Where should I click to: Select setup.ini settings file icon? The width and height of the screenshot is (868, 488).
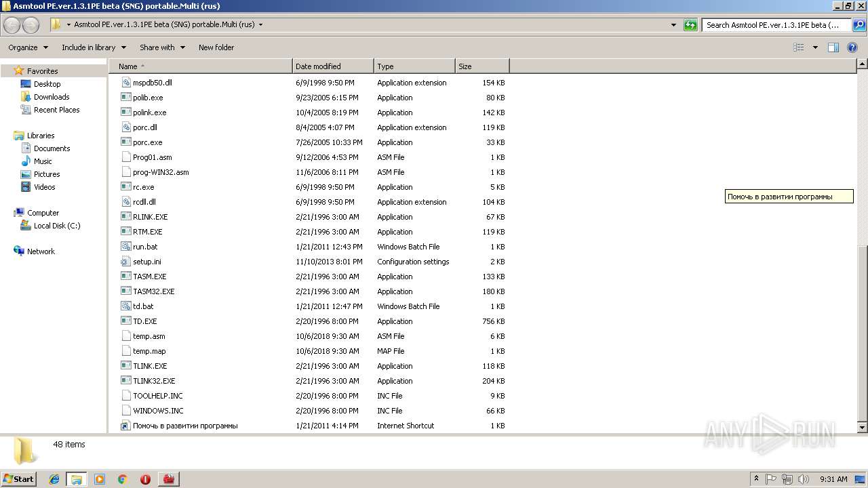[125, 262]
